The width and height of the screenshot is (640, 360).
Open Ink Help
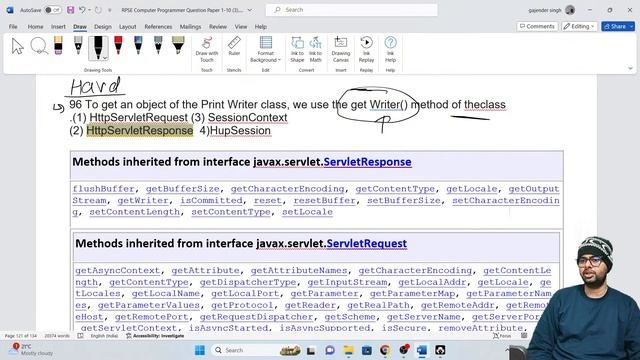pos(390,49)
